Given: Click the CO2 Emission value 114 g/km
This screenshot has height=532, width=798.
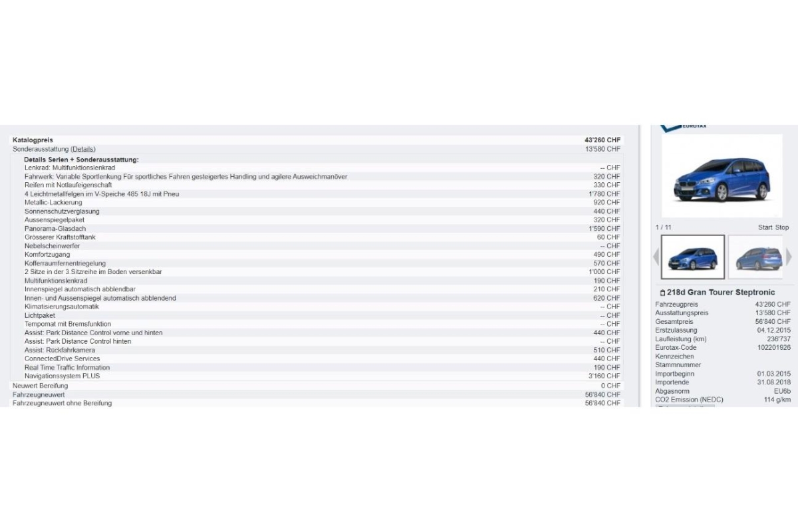Looking at the screenshot, I should [777, 400].
